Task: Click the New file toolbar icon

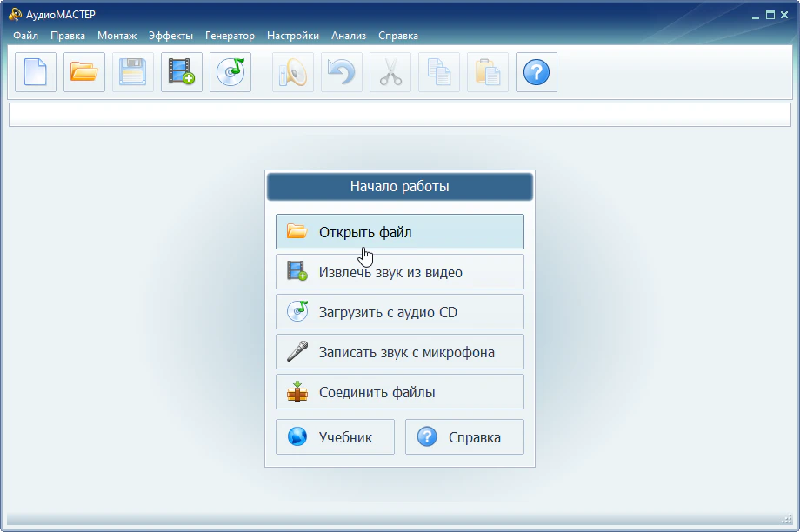Action: click(x=36, y=72)
